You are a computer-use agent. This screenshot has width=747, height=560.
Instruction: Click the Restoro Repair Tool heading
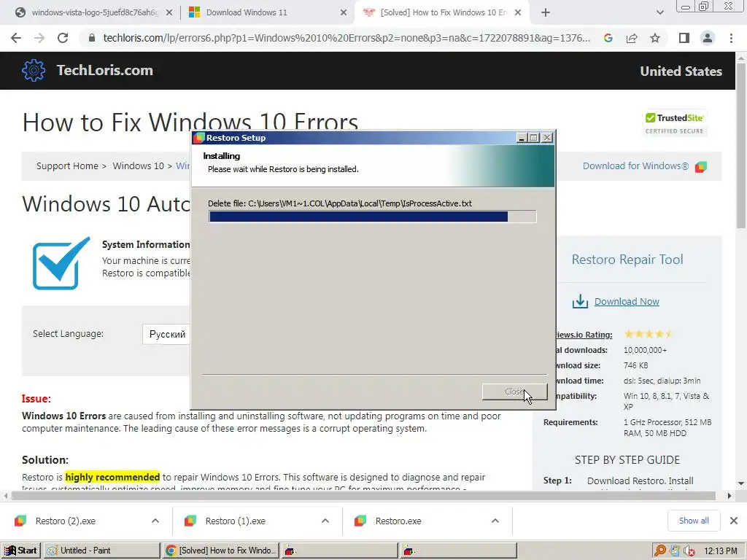(x=627, y=260)
